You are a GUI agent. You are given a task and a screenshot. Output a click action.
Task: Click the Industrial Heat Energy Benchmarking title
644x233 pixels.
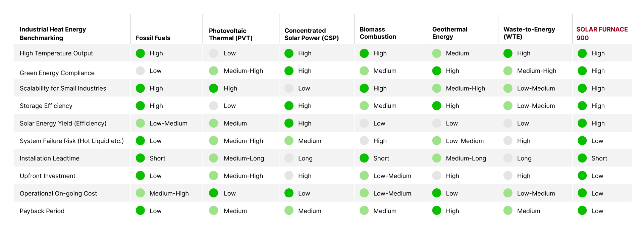click(x=53, y=34)
